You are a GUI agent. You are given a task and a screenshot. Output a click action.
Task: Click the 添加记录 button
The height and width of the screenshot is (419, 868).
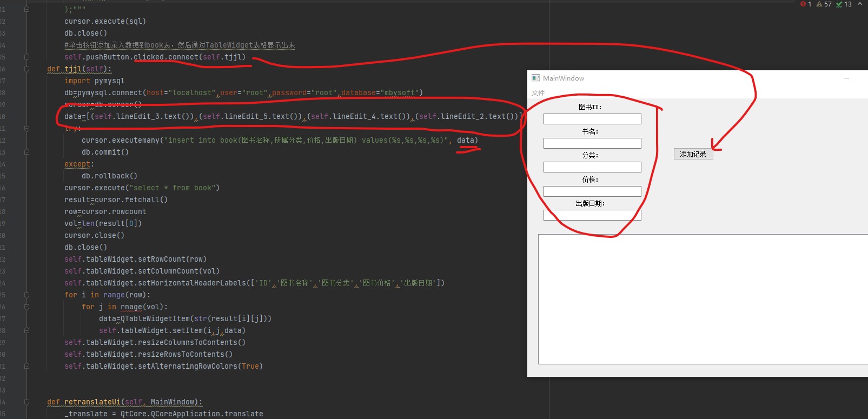693,154
